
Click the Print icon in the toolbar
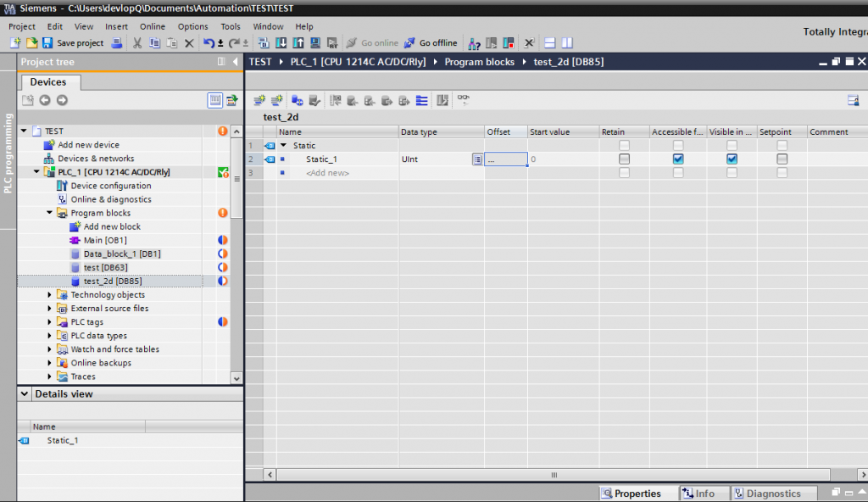point(116,42)
